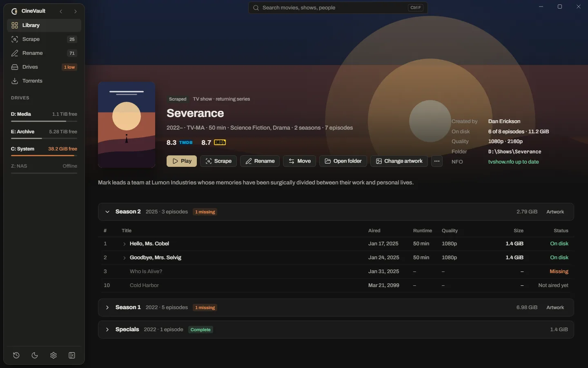Open the history icon in sidebar footer
The image size is (588, 368).
pos(16,355)
